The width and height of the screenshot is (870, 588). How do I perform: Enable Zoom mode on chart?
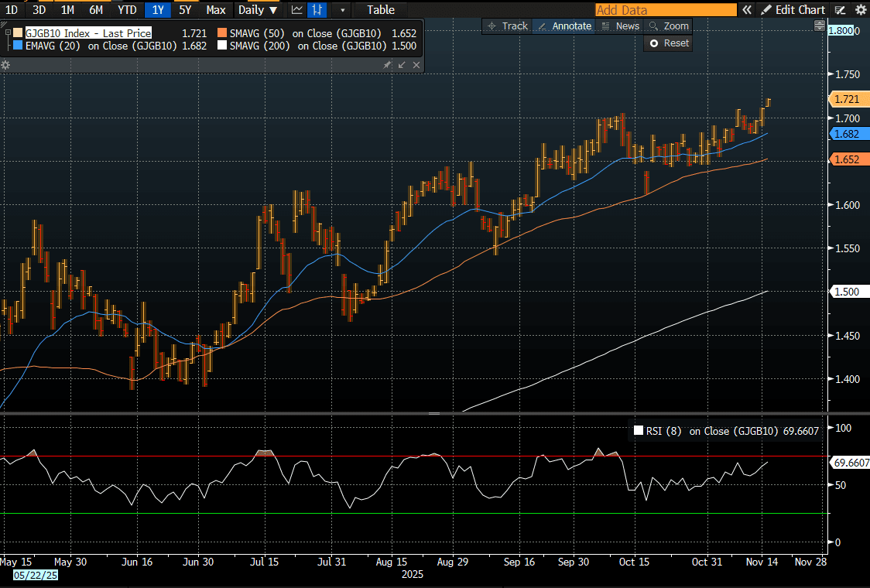click(669, 26)
